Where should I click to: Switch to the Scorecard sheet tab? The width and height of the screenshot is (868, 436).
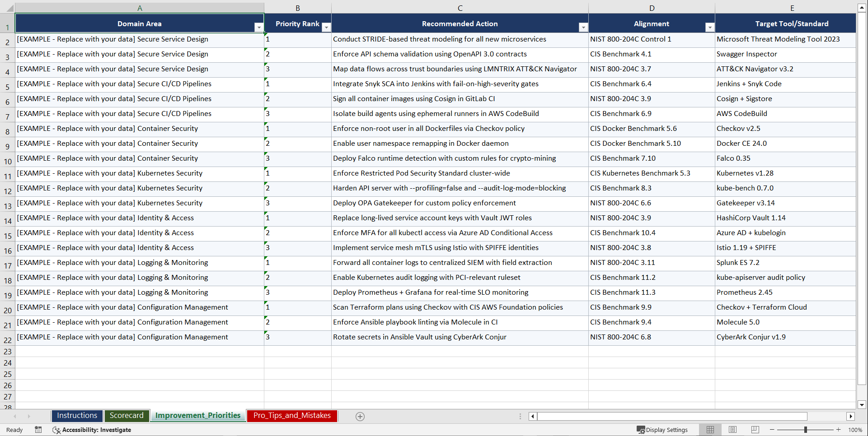127,416
